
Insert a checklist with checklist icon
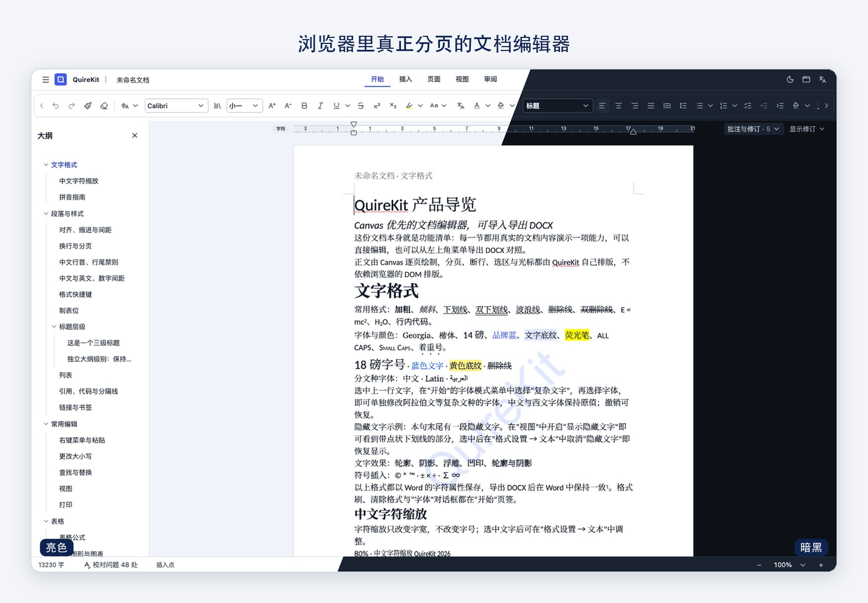point(747,106)
